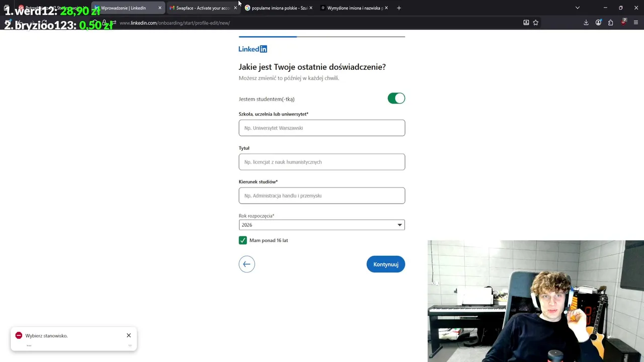This screenshot has width=644, height=362.
Task: Open the Rok rozpoczęcia dropdown
Action: (321, 225)
